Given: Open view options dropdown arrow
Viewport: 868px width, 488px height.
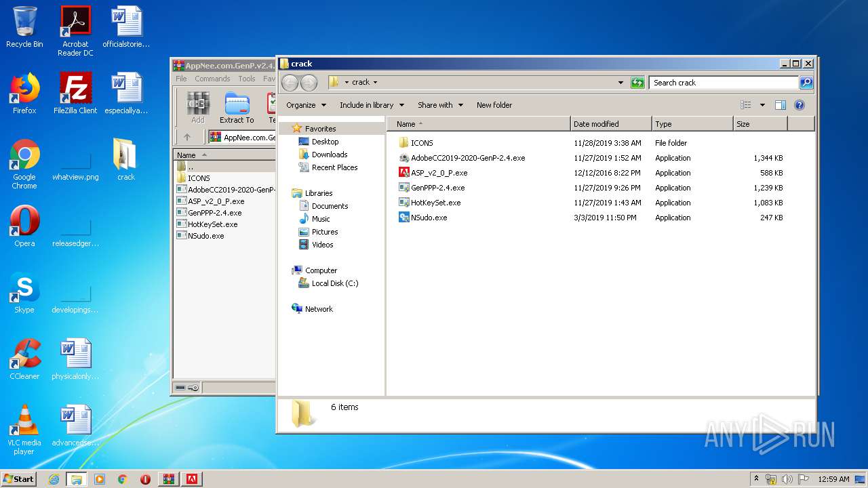Looking at the screenshot, I should click(762, 105).
